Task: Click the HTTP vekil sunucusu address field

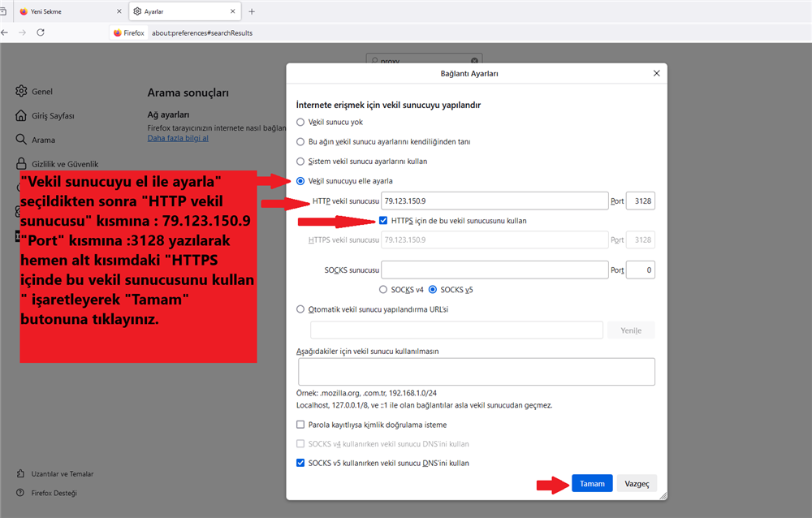Action: [x=495, y=201]
